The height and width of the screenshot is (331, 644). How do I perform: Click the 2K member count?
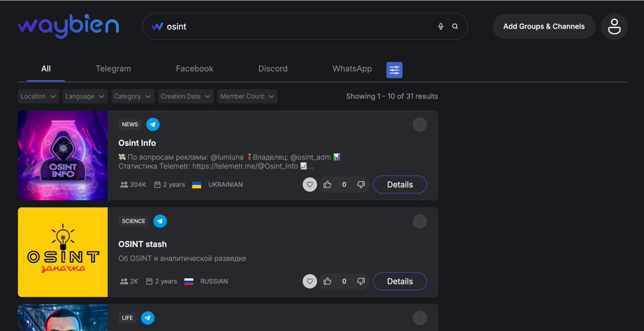[x=134, y=281]
